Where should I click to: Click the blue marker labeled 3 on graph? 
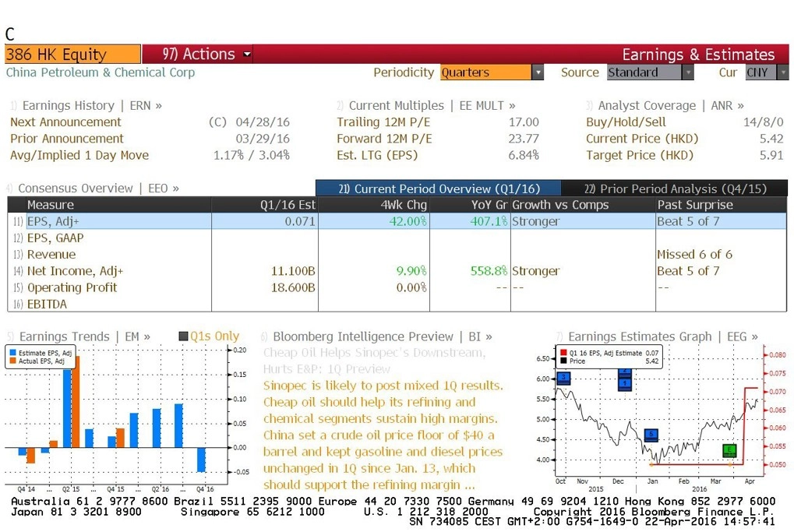pos(563,378)
